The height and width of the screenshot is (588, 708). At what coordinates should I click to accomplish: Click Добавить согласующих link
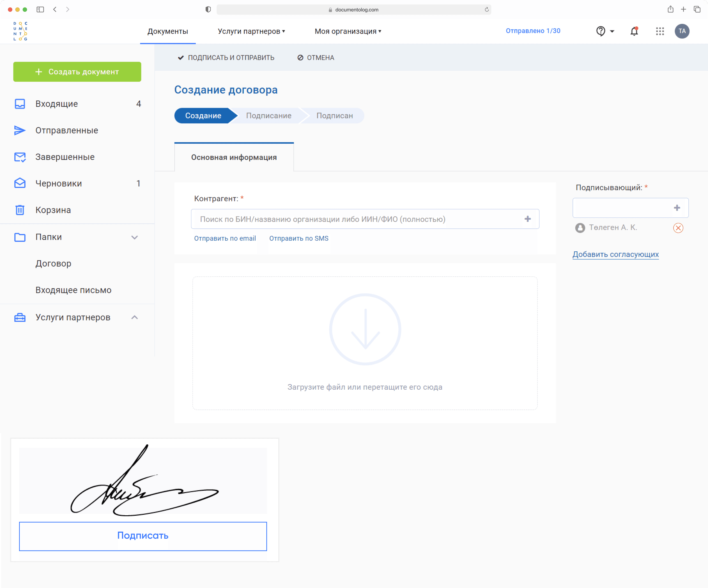click(x=615, y=254)
